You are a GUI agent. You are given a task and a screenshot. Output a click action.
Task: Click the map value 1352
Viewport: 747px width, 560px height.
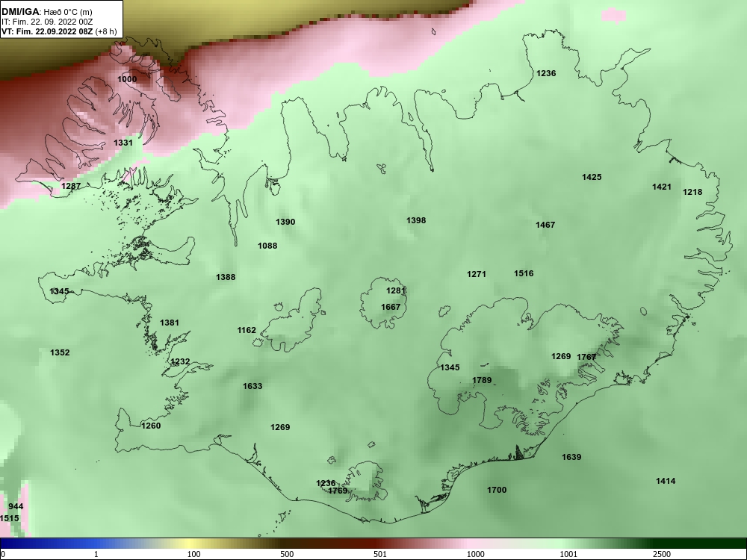[60, 353]
